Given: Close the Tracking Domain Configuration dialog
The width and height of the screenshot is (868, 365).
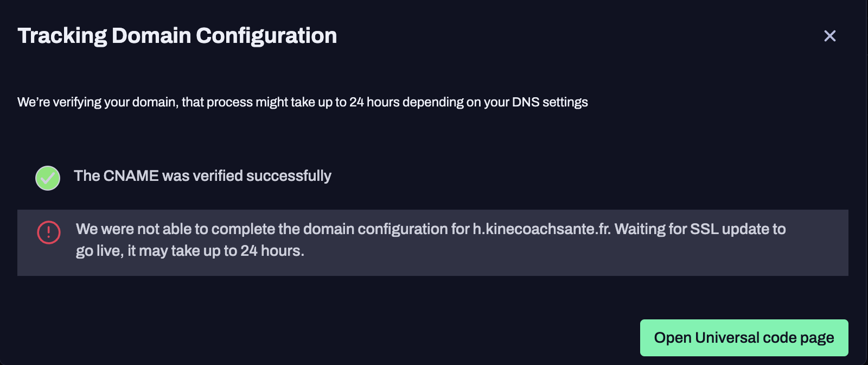Looking at the screenshot, I should (x=829, y=36).
